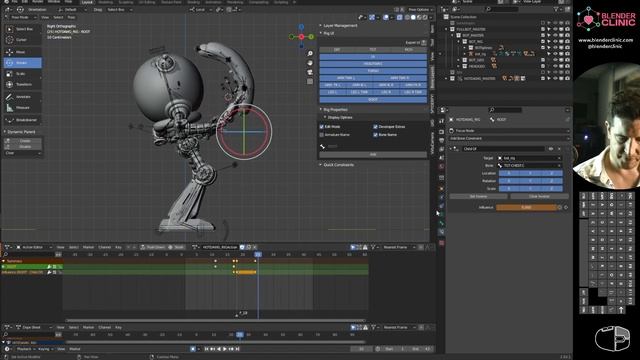Switch to solid viewport shading
This screenshot has height=360, width=640.
coord(413,17)
